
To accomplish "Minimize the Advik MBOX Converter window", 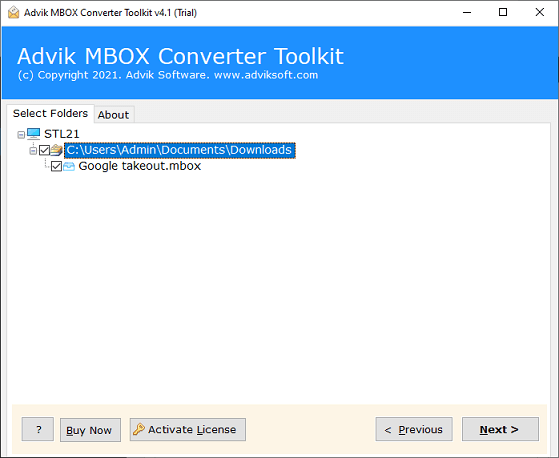I will (x=467, y=12).
